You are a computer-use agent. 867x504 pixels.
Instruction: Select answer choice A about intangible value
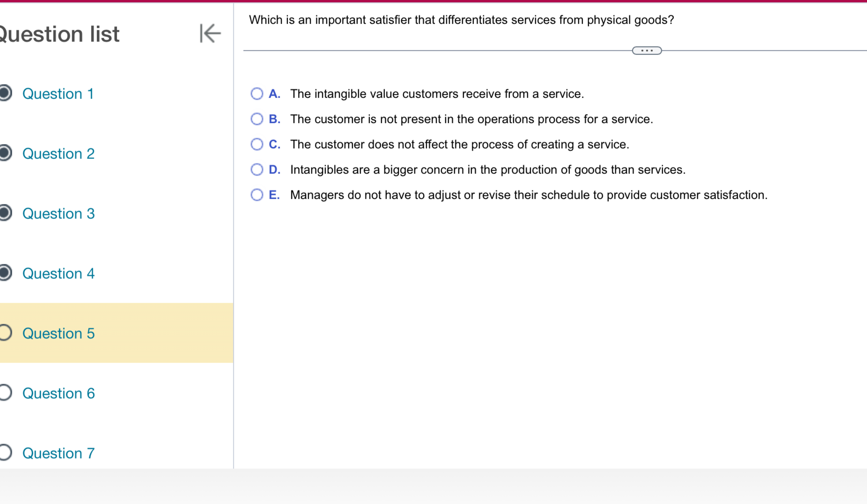pos(257,93)
